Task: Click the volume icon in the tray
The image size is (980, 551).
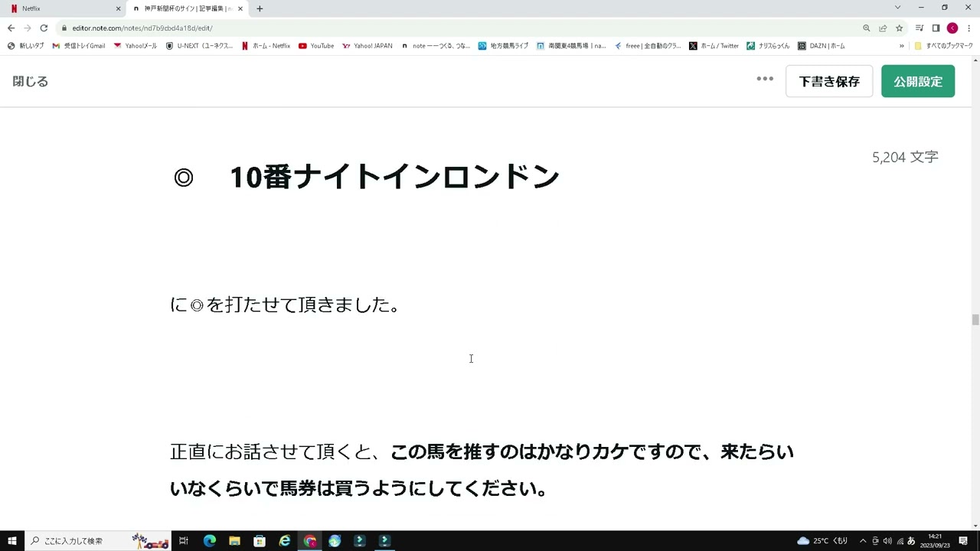Action: coord(887,540)
